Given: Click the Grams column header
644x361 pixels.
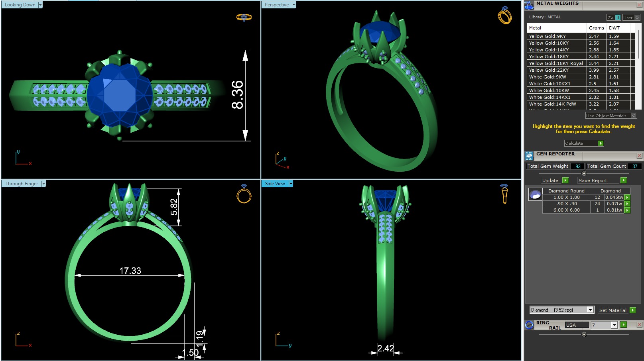Looking at the screenshot, I should tap(597, 28).
